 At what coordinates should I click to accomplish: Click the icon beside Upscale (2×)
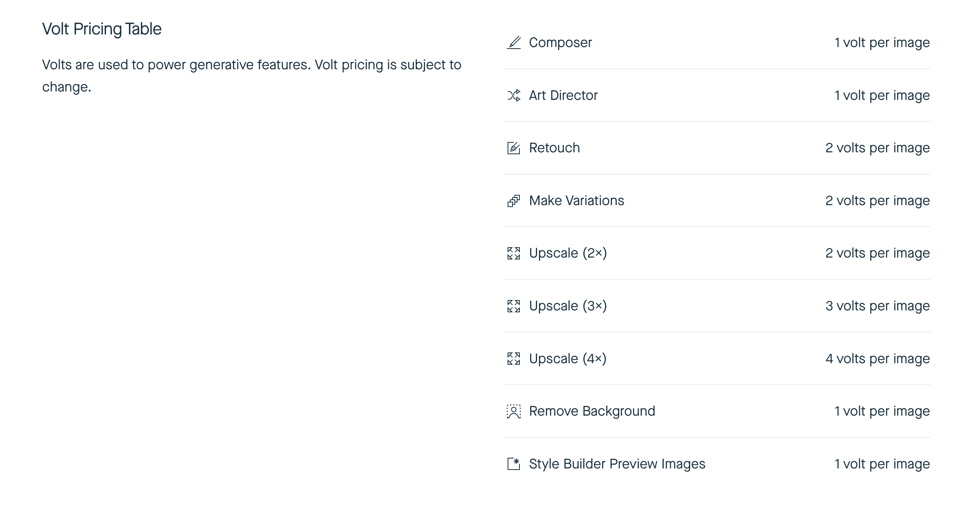pyautogui.click(x=514, y=253)
